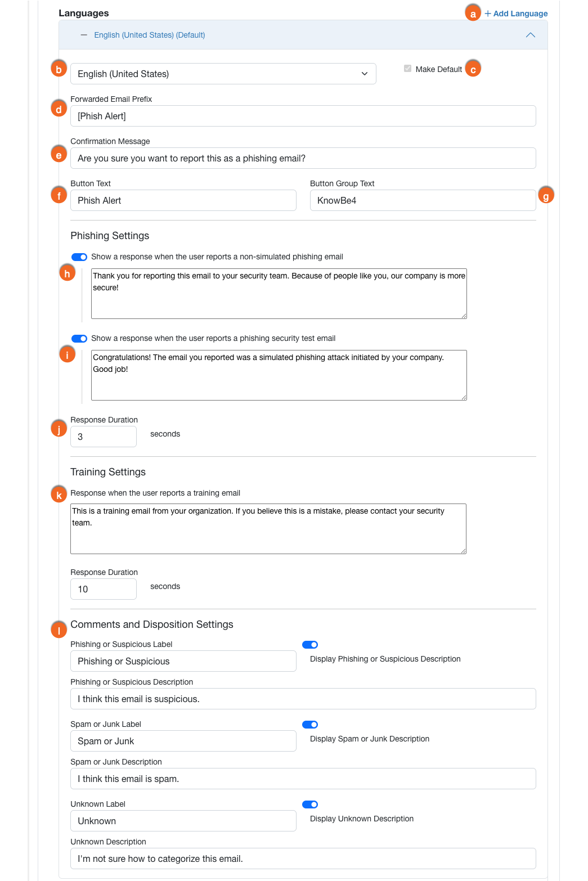The width and height of the screenshot is (588, 881).
Task: Click the orange 'k' callout marker
Action: click(59, 495)
